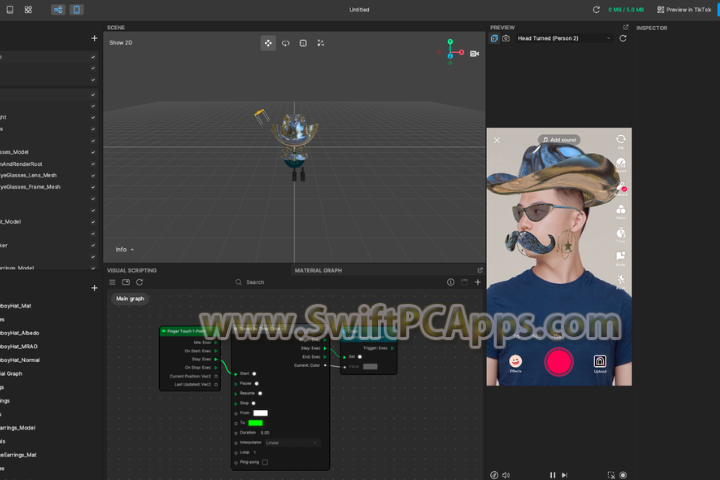
Task: Toggle visibility check for the row ending 'ht'
Action: (93, 118)
